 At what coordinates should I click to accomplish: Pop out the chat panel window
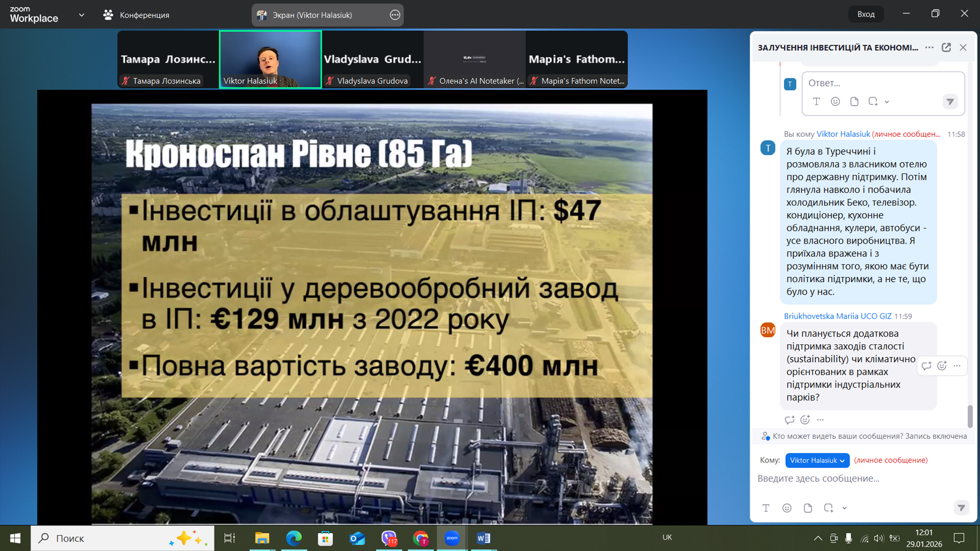tap(946, 47)
